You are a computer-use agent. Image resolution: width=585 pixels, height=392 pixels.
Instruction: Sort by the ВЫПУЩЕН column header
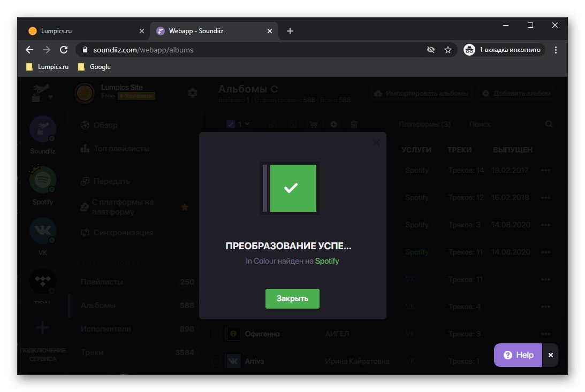tap(513, 150)
